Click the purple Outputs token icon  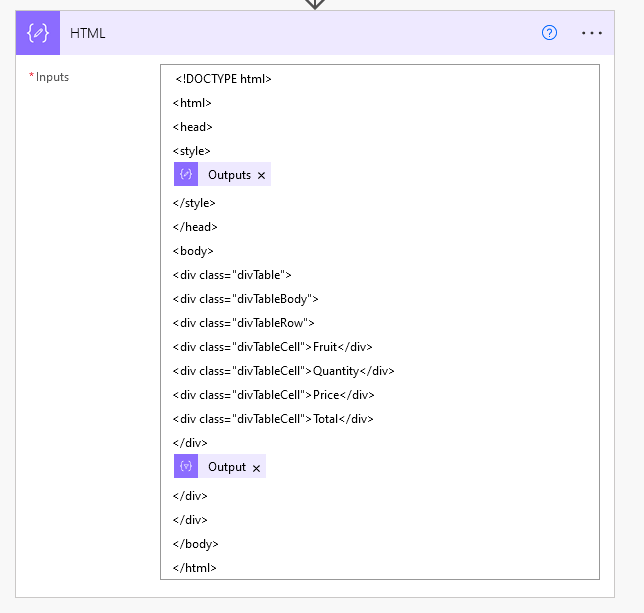point(186,175)
